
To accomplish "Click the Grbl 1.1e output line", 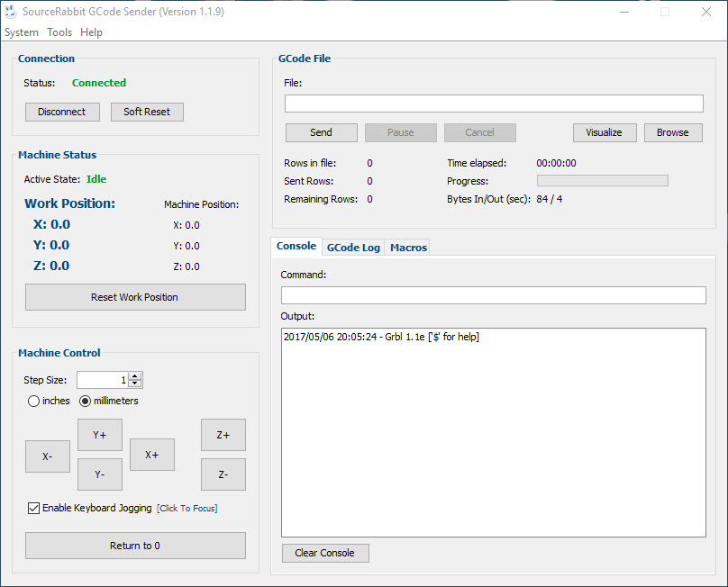I will click(382, 337).
